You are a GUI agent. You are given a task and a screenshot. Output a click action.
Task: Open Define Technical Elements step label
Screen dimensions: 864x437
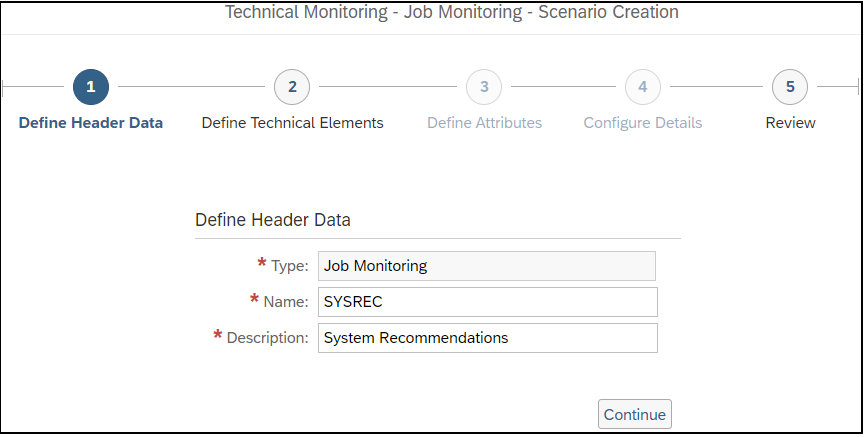click(293, 122)
